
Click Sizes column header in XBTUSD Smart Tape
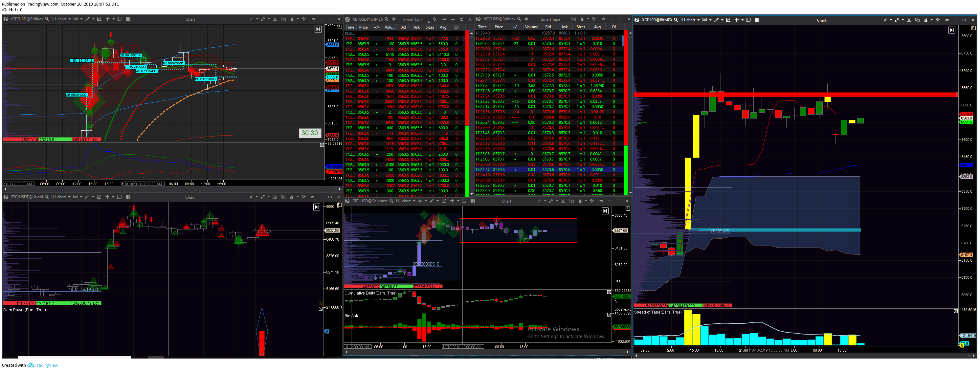click(430, 27)
